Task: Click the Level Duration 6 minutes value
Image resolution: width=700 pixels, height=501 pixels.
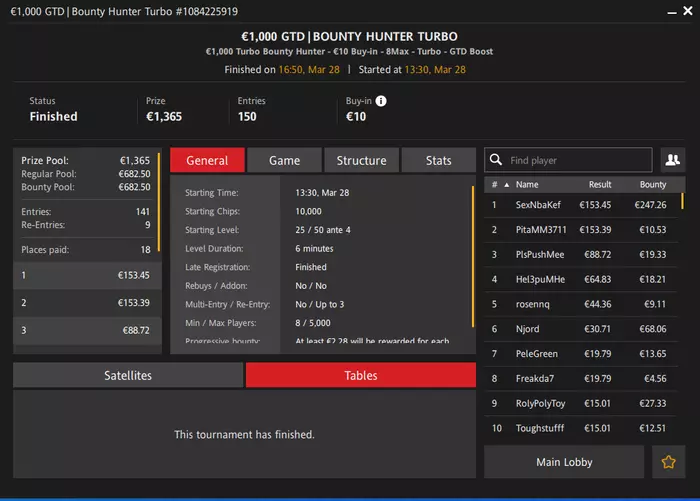Action: coord(314,248)
